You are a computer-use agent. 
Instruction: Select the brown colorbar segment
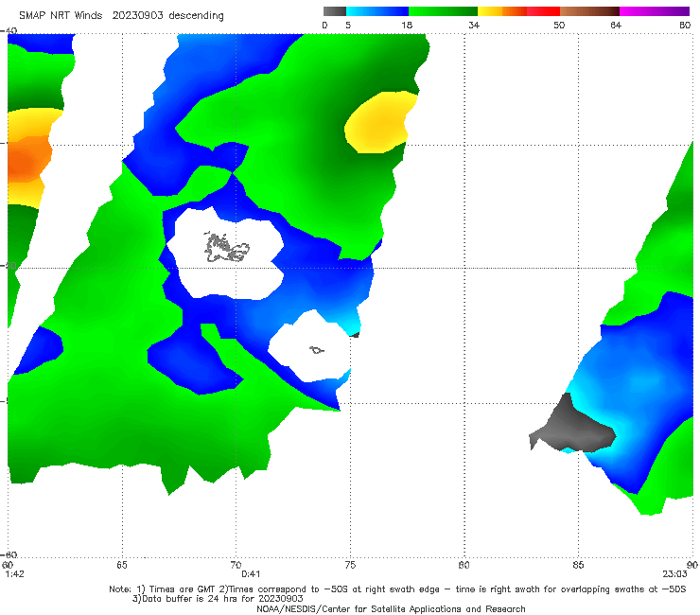coord(589,11)
